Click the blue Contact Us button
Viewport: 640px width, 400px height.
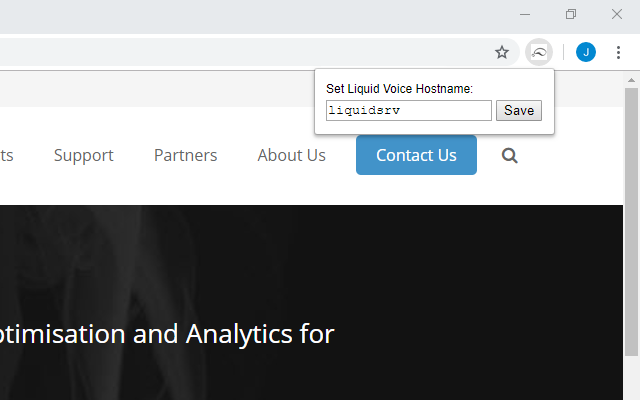[416, 155]
